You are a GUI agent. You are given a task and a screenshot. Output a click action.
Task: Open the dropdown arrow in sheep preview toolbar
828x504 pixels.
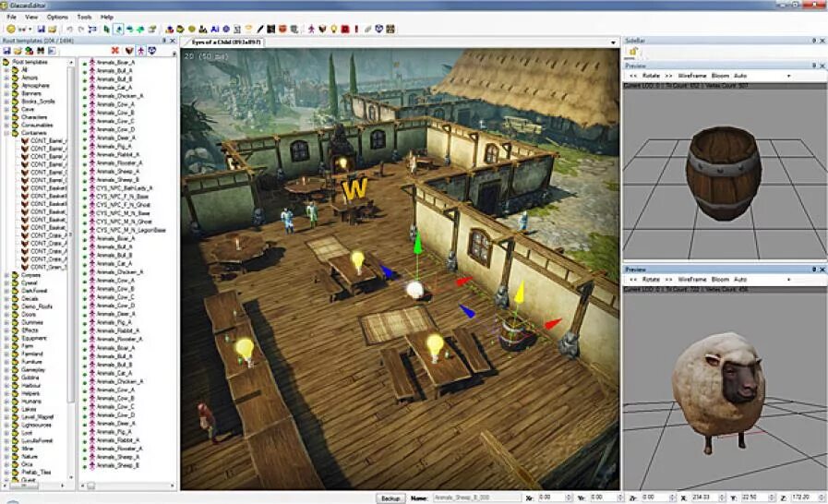pos(789,280)
